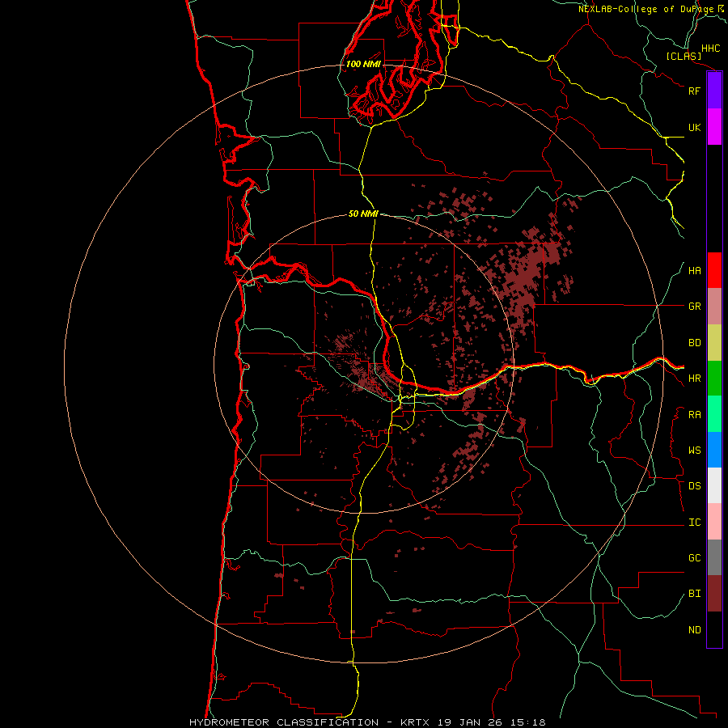Image resolution: width=728 pixels, height=728 pixels.
Task: Click the GR legend label
Action: coord(694,307)
